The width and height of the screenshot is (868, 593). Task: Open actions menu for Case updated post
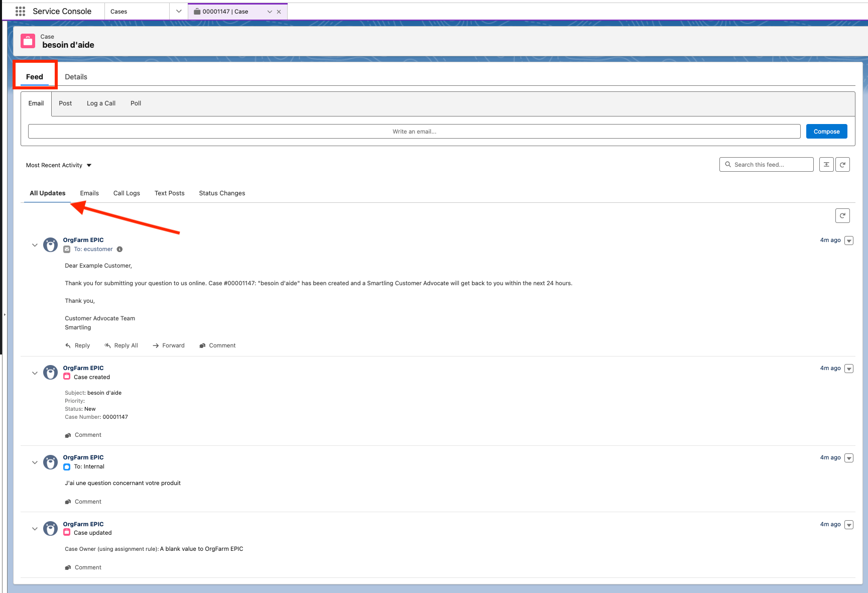click(x=849, y=525)
